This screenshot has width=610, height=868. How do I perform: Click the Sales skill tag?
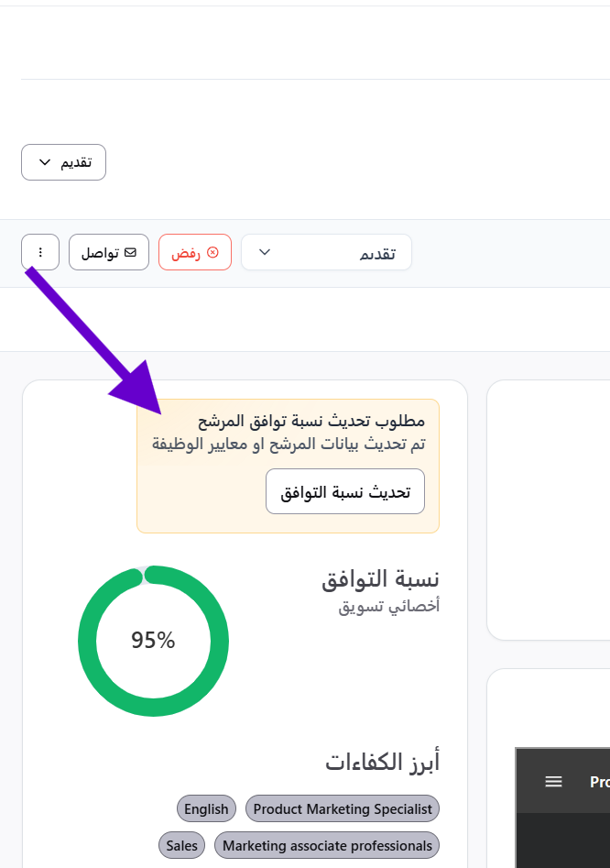pyautogui.click(x=182, y=845)
